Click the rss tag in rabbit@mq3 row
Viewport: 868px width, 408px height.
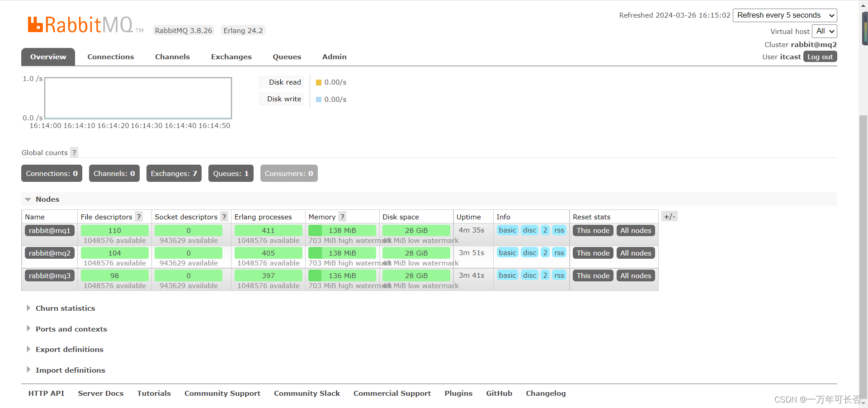pyautogui.click(x=559, y=275)
